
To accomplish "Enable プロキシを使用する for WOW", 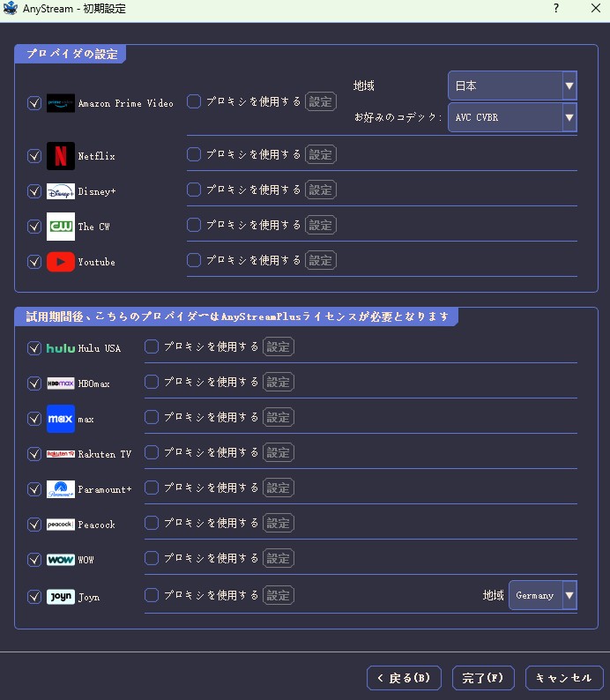I will click(x=152, y=558).
